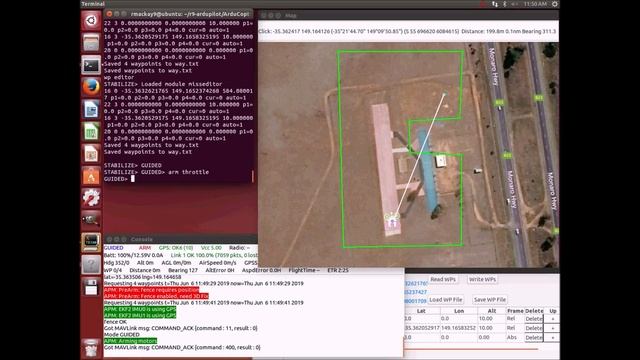640x360 pixels.
Task: Click the mission editor horizontal scrollbar
Action: tap(471, 349)
